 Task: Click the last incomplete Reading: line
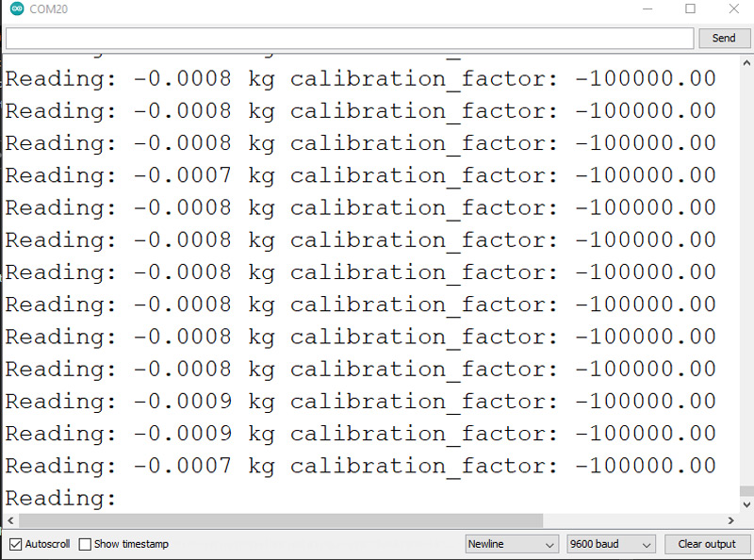tap(61, 498)
